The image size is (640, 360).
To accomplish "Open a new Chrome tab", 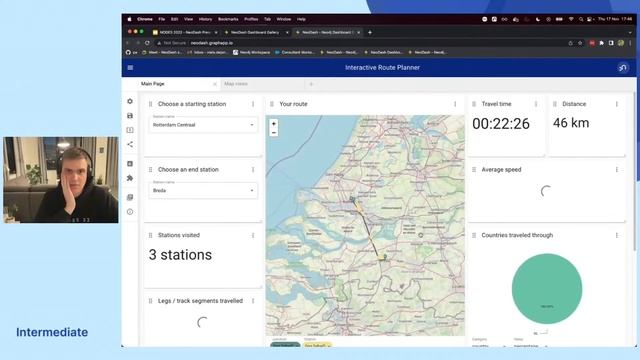I will tap(370, 32).
